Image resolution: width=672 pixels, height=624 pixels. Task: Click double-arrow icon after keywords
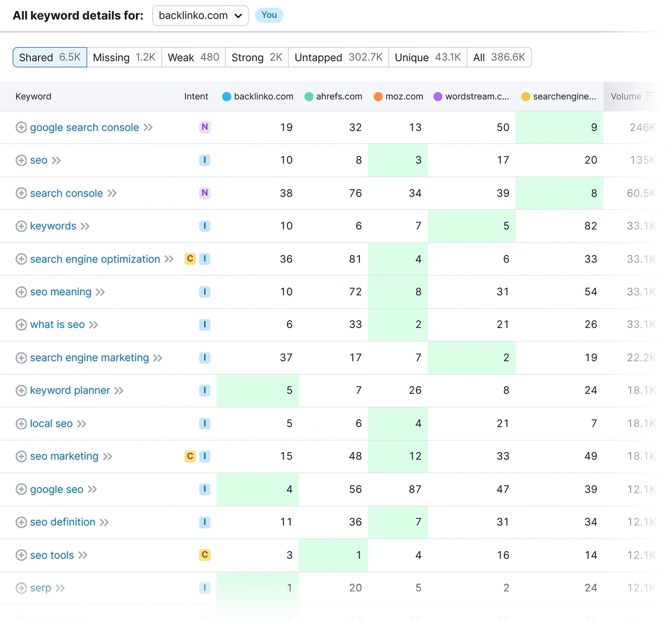85,226
